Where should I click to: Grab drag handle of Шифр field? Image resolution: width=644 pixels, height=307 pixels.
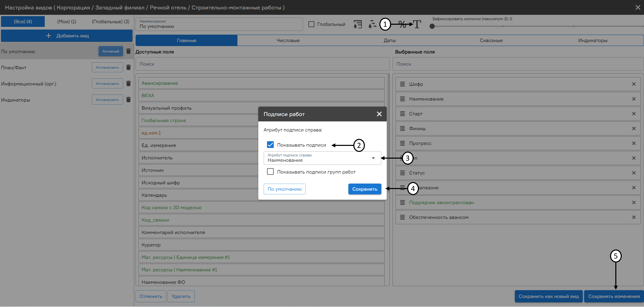pos(402,84)
